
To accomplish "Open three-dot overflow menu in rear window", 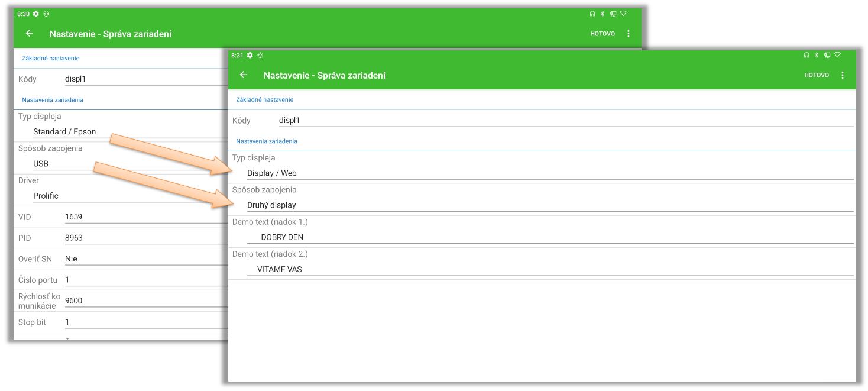I will point(629,34).
